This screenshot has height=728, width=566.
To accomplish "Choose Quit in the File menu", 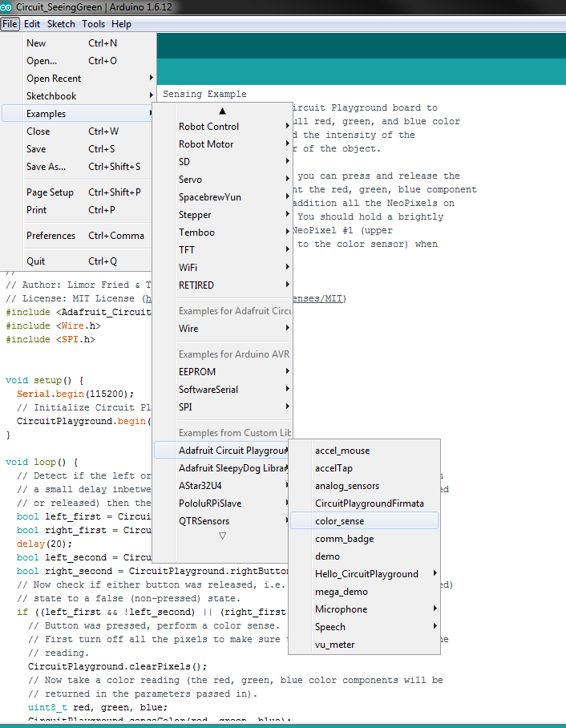I will (x=78, y=261).
